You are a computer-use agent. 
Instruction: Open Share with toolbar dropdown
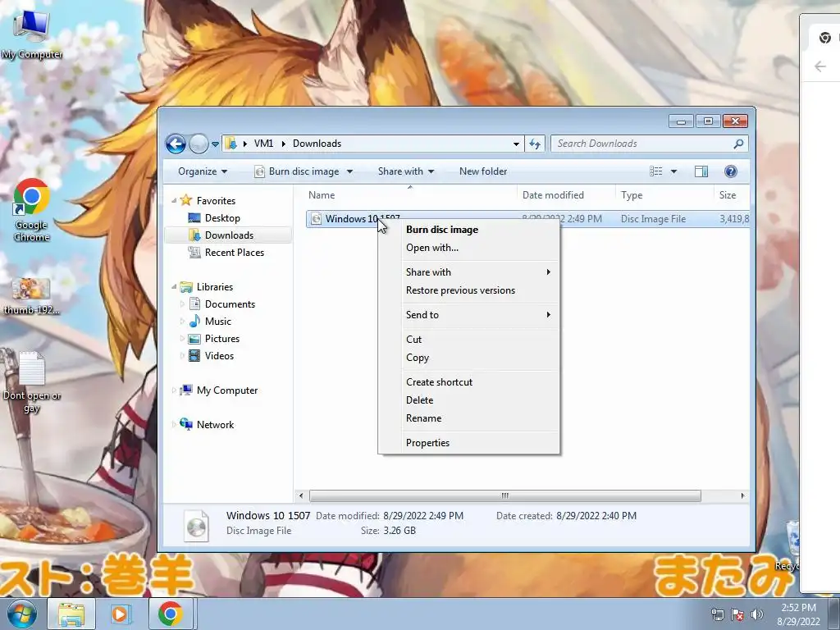pos(405,171)
